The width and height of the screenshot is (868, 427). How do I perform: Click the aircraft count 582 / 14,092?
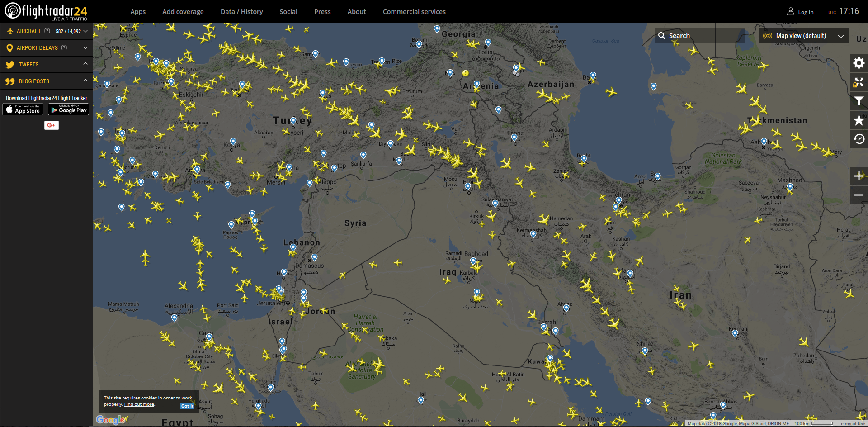[x=68, y=31]
